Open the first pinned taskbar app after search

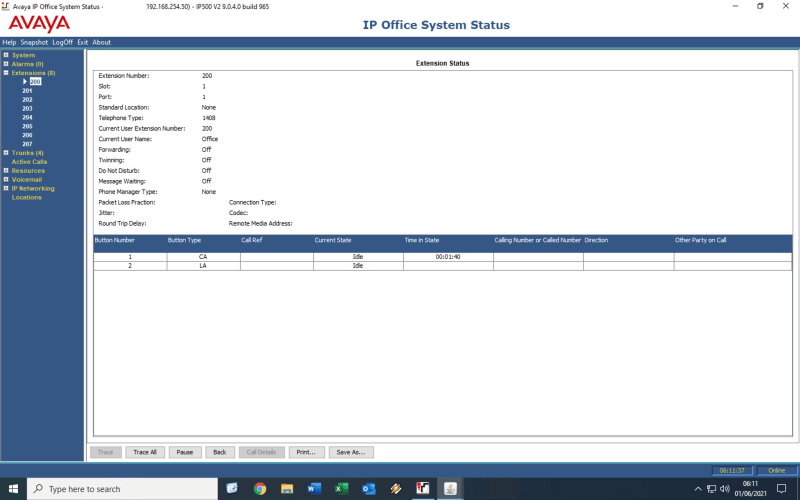pyautogui.click(x=232, y=489)
